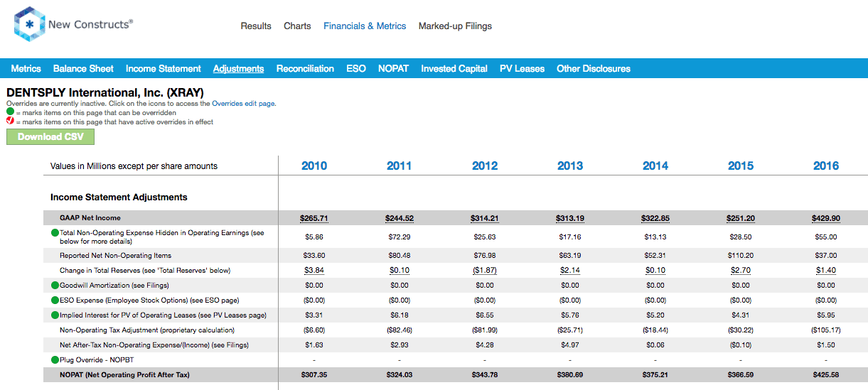Click the 2015 column header

pos(741,166)
